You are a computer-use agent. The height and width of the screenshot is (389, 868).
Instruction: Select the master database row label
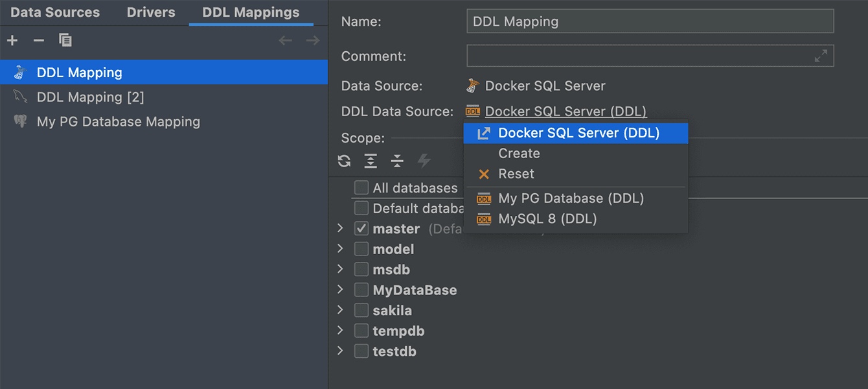pyautogui.click(x=396, y=229)
